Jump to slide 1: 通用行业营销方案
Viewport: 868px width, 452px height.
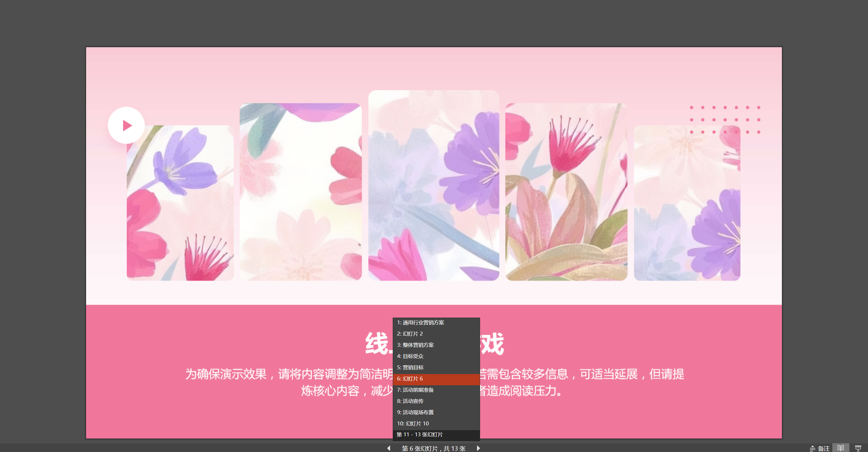[x=436, y=322]
